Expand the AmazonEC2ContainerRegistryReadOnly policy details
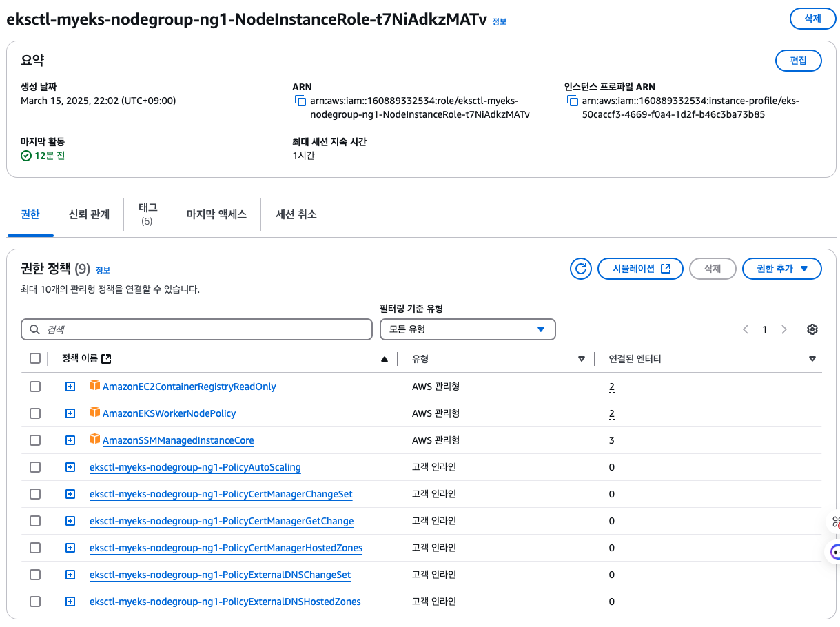Image resolution: width=840 pixels, height=627 pixels. (70, 387)
